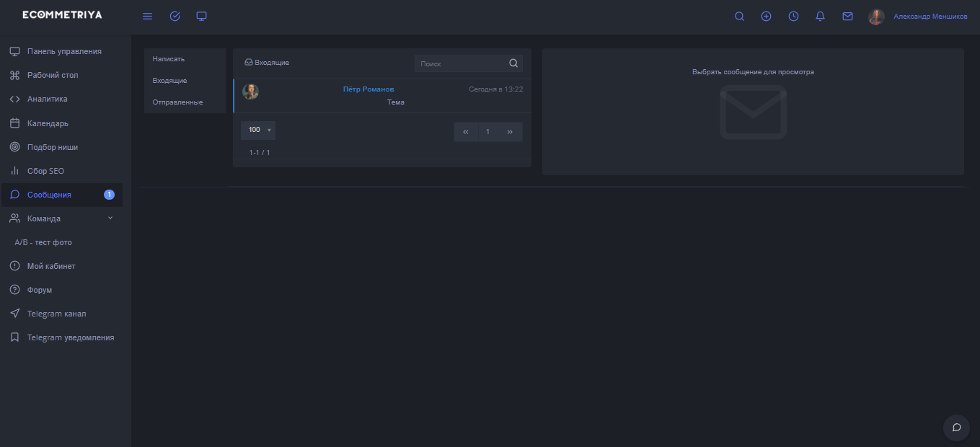This screenshot has height=447, width=980.
Task: Click the plus circle icon in header
Action: pos(766,17)
